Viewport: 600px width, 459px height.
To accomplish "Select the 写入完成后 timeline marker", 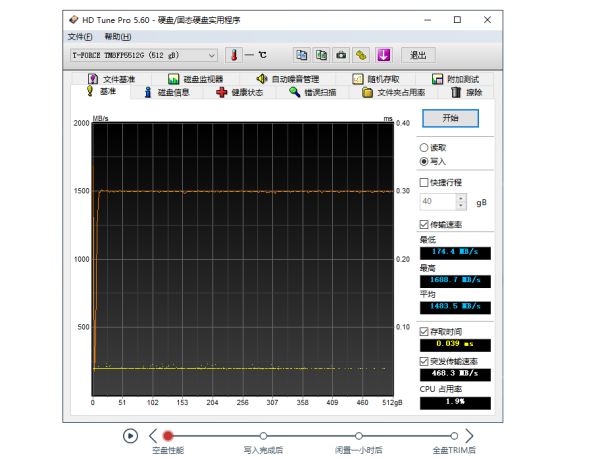I will pyautogui.click(x=263, y=436).
